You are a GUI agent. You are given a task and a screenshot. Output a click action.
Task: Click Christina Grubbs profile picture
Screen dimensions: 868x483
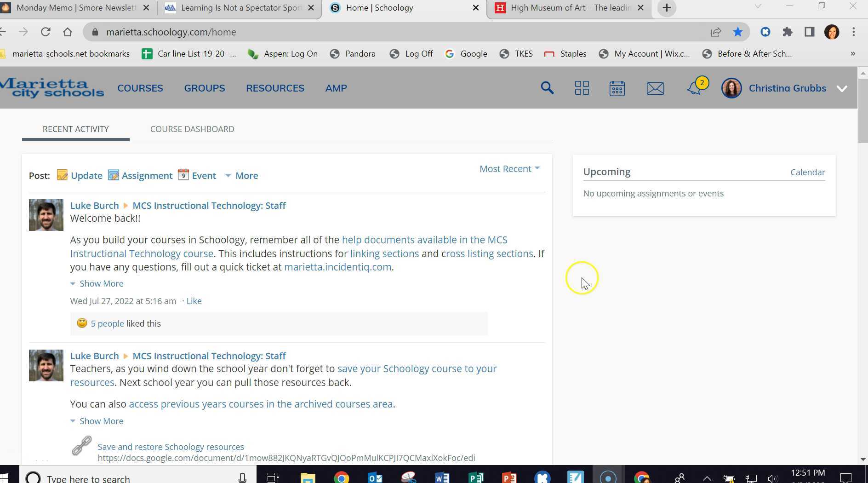[731, 88]
